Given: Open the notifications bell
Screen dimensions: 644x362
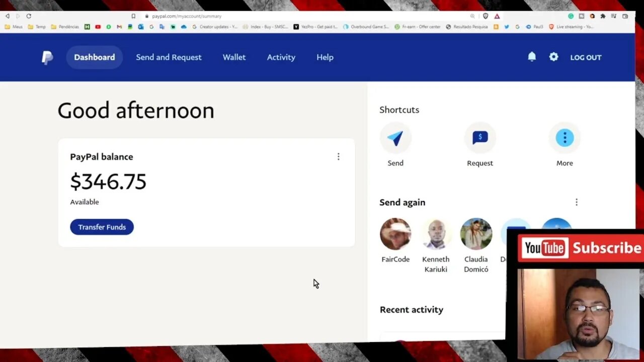Looking at the screenshot, I should tap(532, 57).
